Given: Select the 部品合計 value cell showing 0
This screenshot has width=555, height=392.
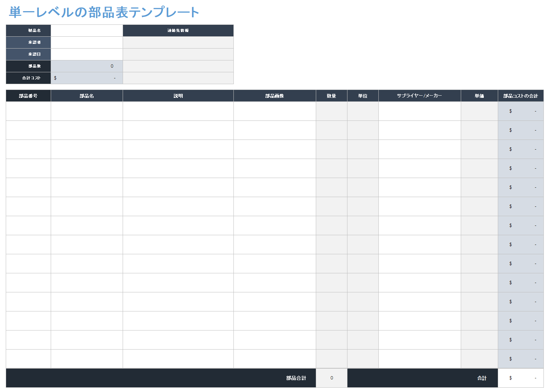Looking at the screenshot, I should [332, 378].
